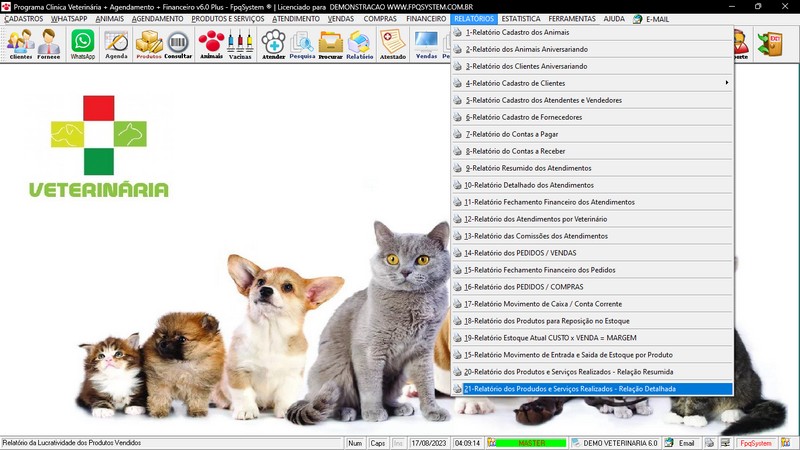
Task: Open the VENDAS menu
Action: tap(341, 19)
